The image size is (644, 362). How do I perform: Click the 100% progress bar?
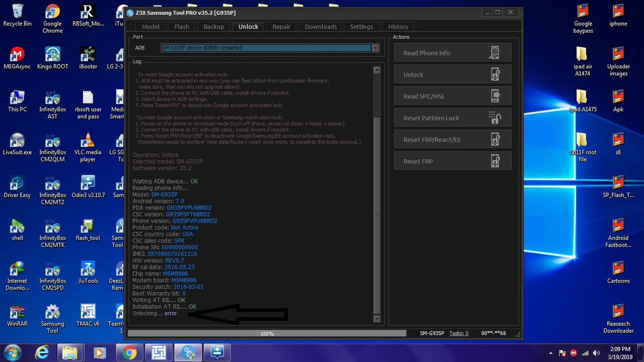point(267,333)
